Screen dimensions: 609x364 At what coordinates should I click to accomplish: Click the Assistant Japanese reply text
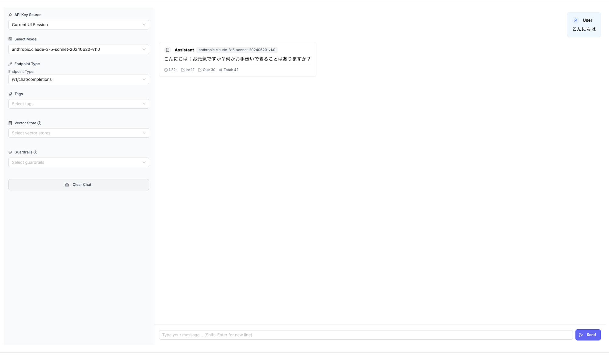[238, 59]
